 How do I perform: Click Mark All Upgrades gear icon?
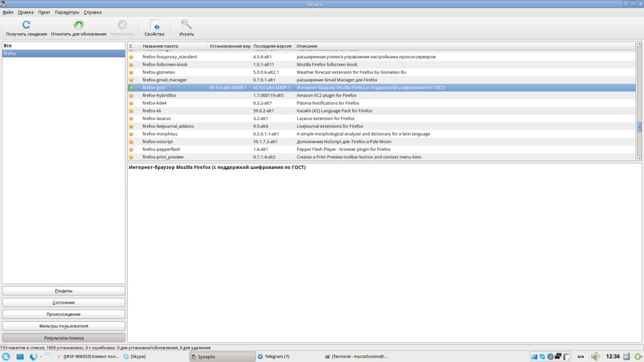pos(78,25)
